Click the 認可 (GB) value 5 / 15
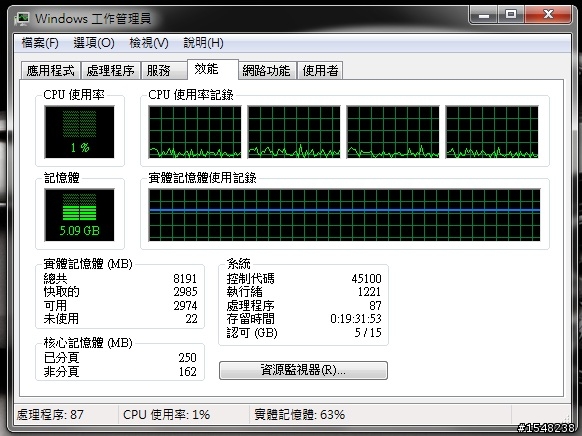This screenshot has width=582, height=436. tap(368, 332)
